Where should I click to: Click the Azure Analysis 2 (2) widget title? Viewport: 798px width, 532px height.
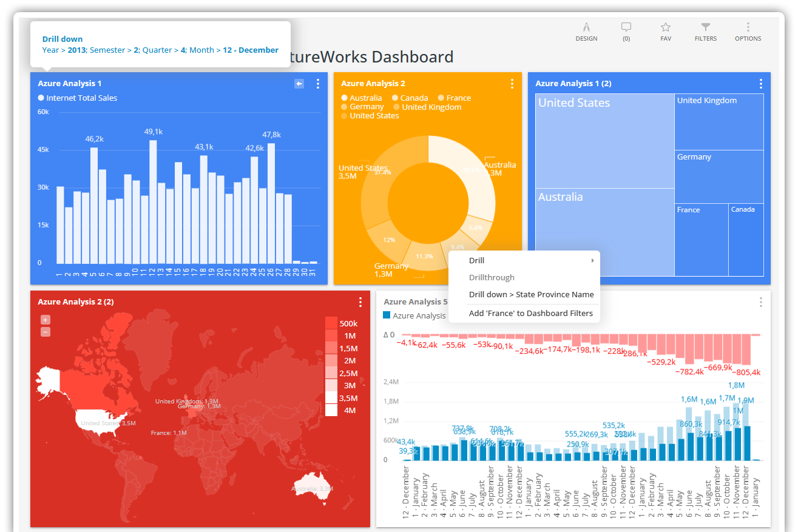[x=76, y=302]
